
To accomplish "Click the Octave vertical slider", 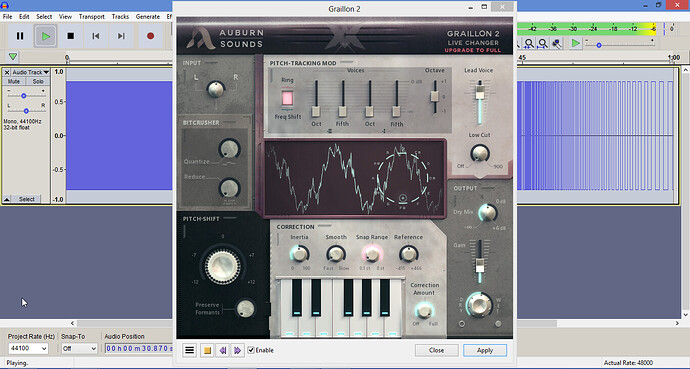I will coord(434,96).
